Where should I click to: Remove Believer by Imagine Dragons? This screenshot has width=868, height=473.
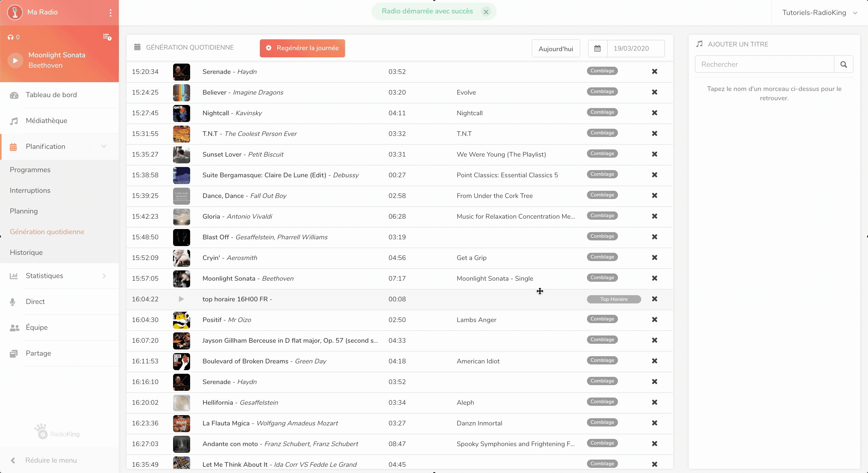[x=654, y=92]
